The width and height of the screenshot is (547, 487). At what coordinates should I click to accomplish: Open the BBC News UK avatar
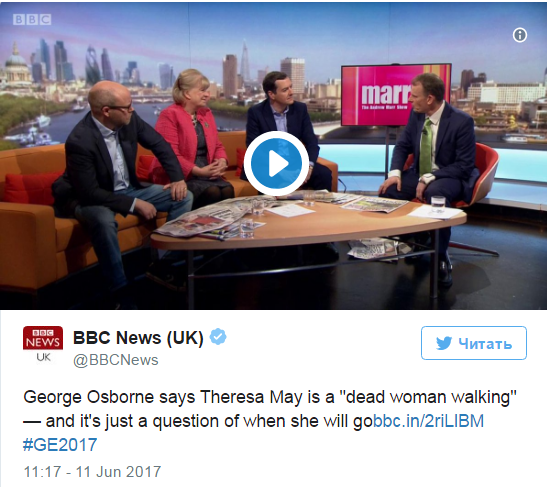click(x=43, y=345)
